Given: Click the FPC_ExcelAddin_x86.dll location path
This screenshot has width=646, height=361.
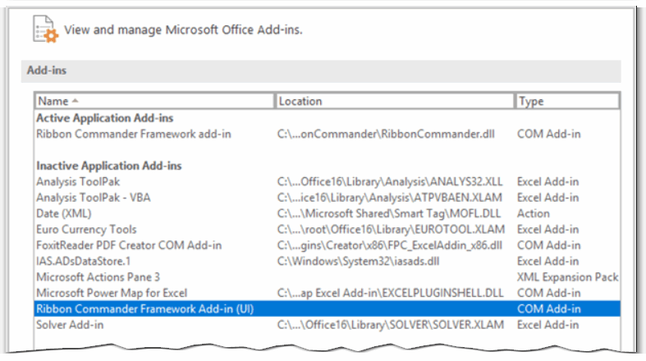Looking at the screenshot, I should (390, 245).
